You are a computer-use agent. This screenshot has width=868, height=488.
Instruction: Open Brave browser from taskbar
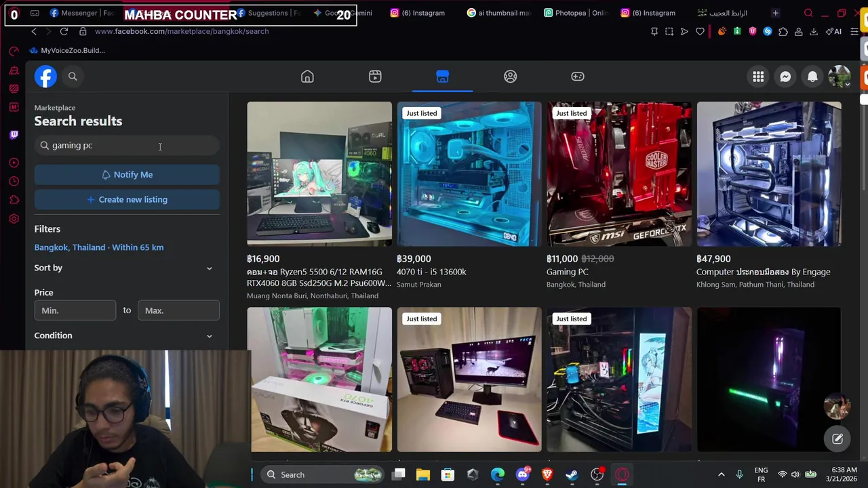(547, 474)
